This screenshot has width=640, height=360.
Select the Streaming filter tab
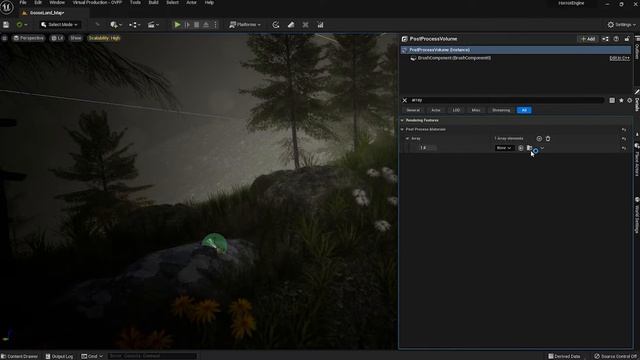(x=501, y=110)
